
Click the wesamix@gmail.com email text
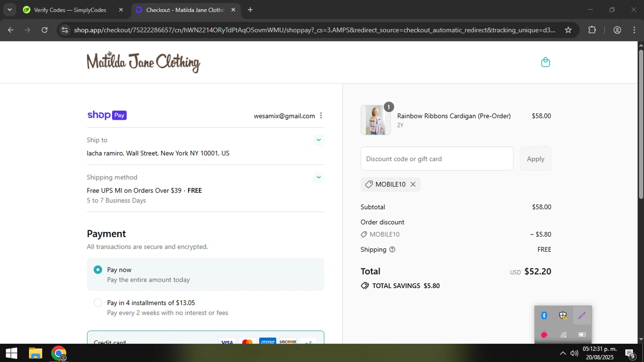(x=284, y=116)
